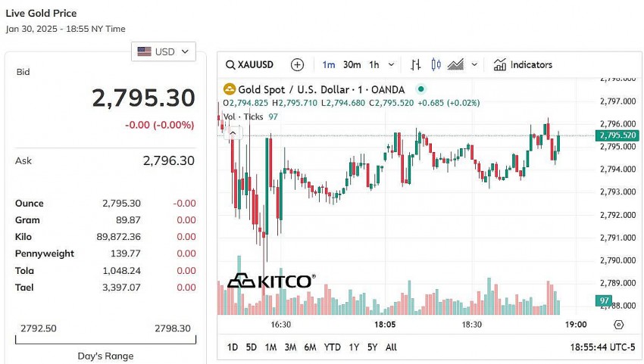Open the XAUUSD symbol search

(250, 65)
